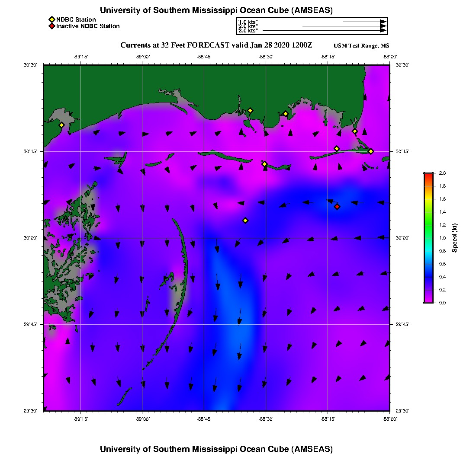Select the westernmost yellow station marker near -89'15'
This screenshot has width=476, height=454.
[61, 125]
